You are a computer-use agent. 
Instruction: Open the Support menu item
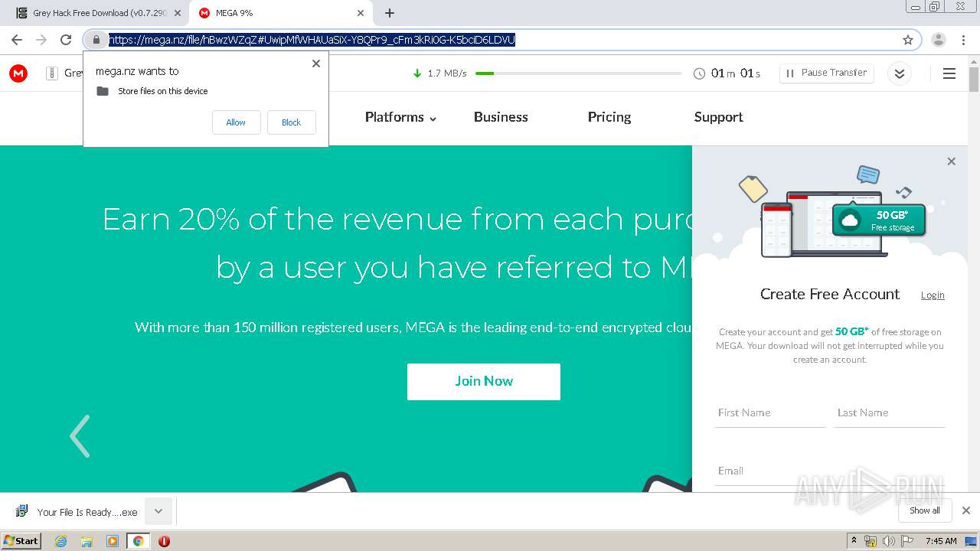(x=718, y=117)
